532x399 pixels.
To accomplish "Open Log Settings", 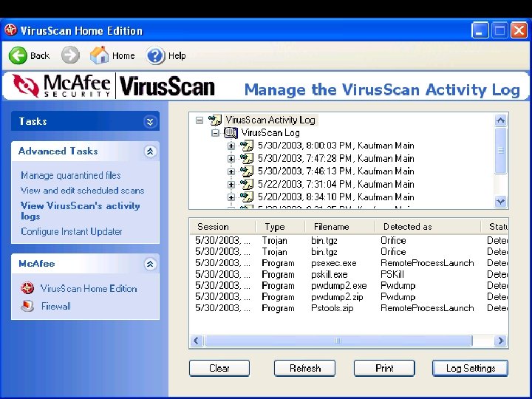I will pos(470,368).
